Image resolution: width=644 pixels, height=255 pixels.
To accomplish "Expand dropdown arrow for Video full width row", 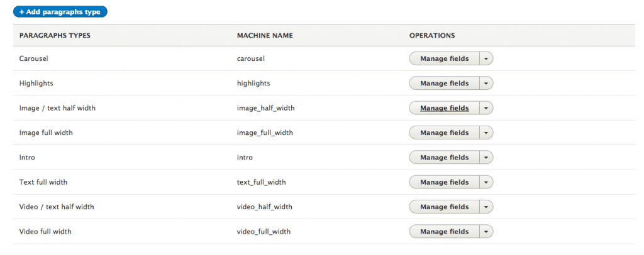I will [x=486, y=232].
